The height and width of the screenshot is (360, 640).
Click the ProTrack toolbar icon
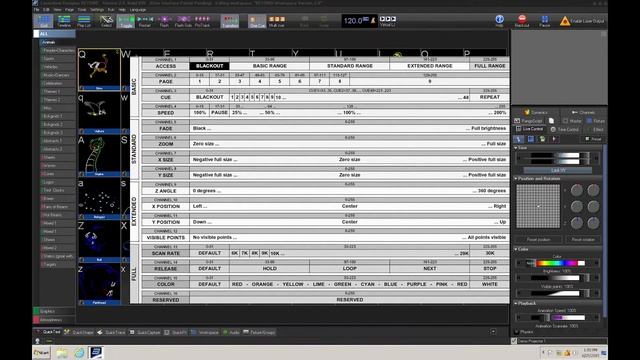tap(202, 21)
